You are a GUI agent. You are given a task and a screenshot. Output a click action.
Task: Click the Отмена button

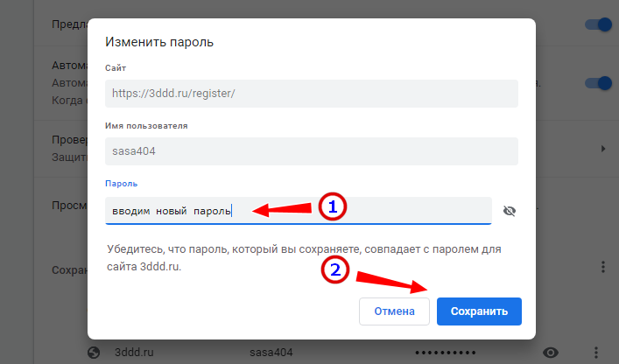(394, 311)
